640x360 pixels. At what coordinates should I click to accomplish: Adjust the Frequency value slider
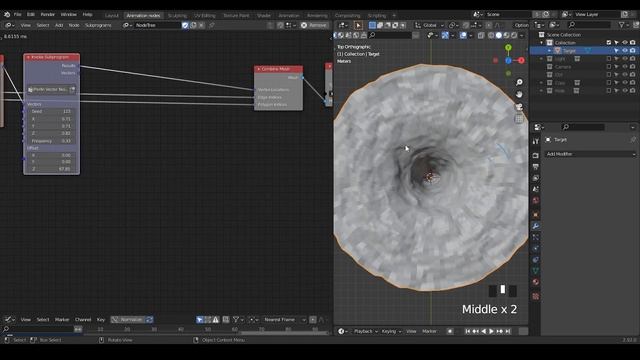tap(51, 141)
